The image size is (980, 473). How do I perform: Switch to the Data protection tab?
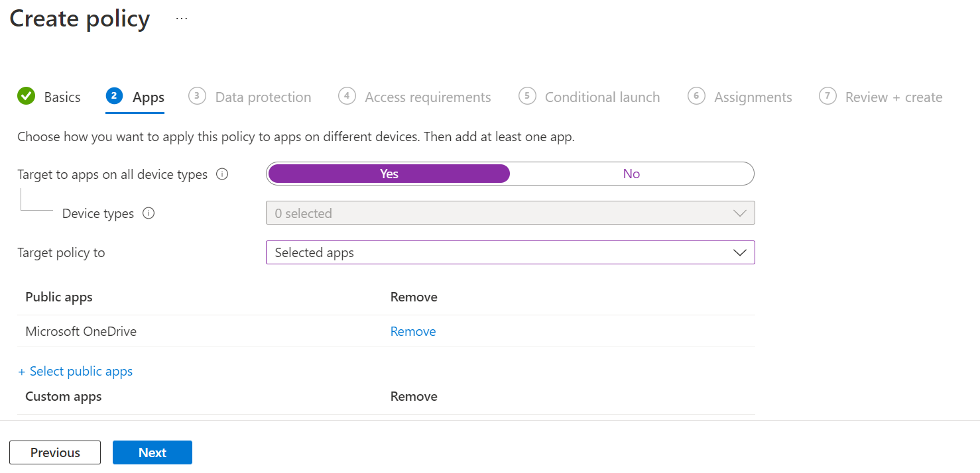(263, 97)
